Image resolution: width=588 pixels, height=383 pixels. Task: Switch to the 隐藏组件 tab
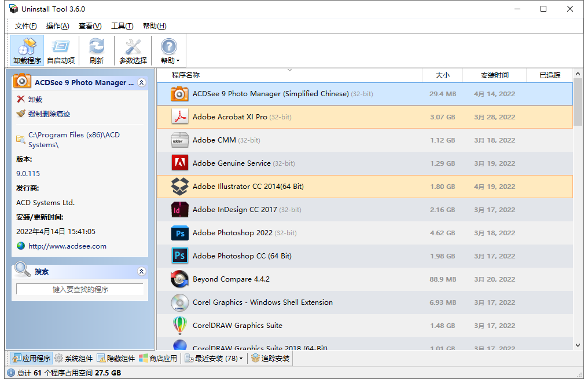click(x=116, y=359)
